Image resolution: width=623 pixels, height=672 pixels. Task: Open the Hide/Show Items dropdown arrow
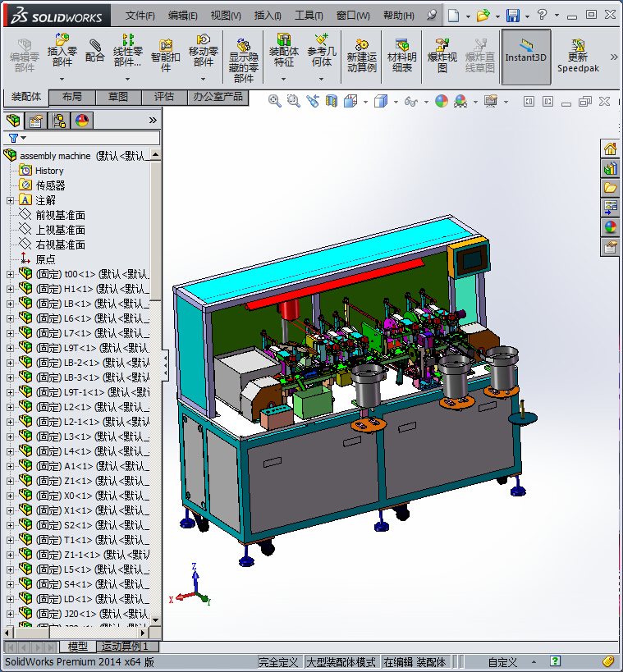pos(426,102)
